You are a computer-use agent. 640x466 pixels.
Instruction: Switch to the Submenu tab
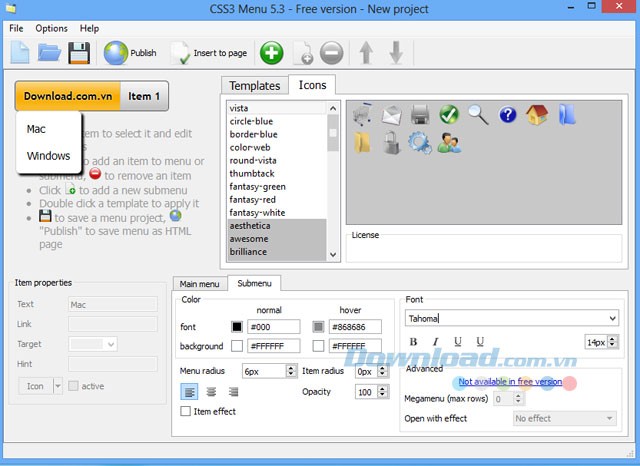click(254, 283)
